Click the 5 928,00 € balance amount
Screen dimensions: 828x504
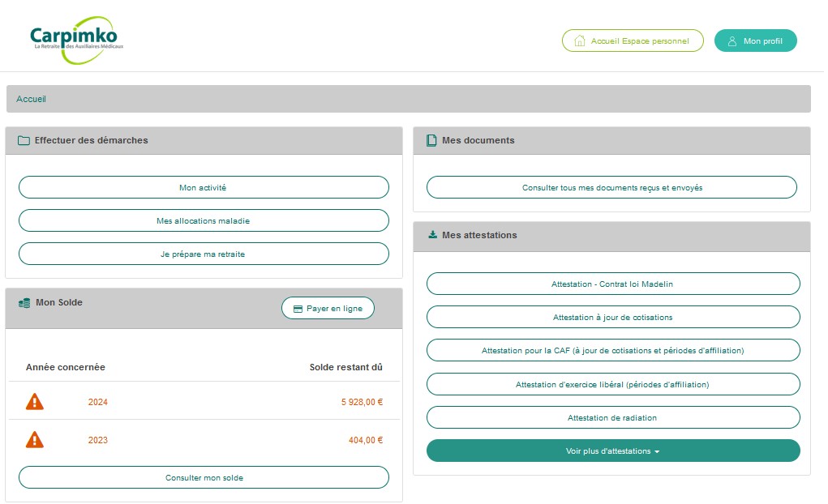point(362,402)
